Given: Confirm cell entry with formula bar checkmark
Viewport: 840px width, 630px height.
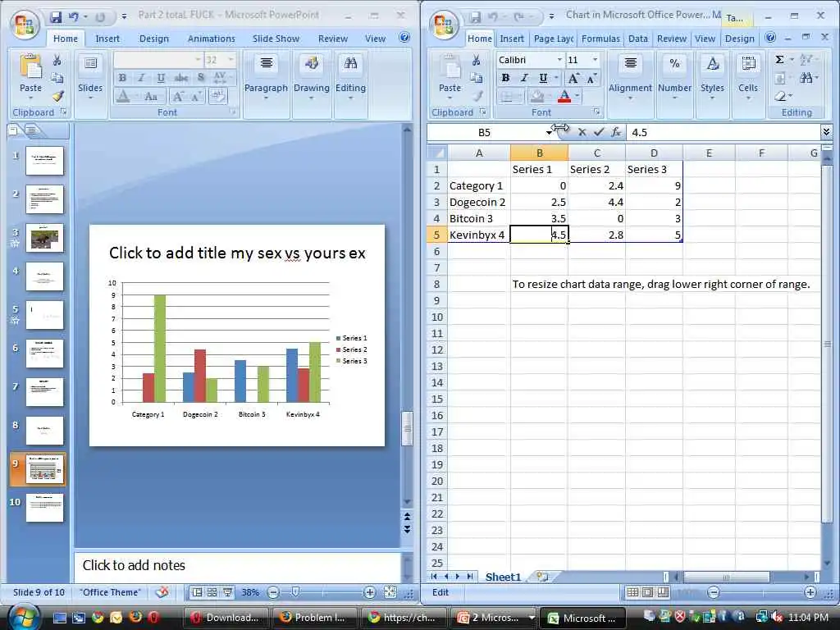Looking at the screenshot, I should [x=599, y=132].
